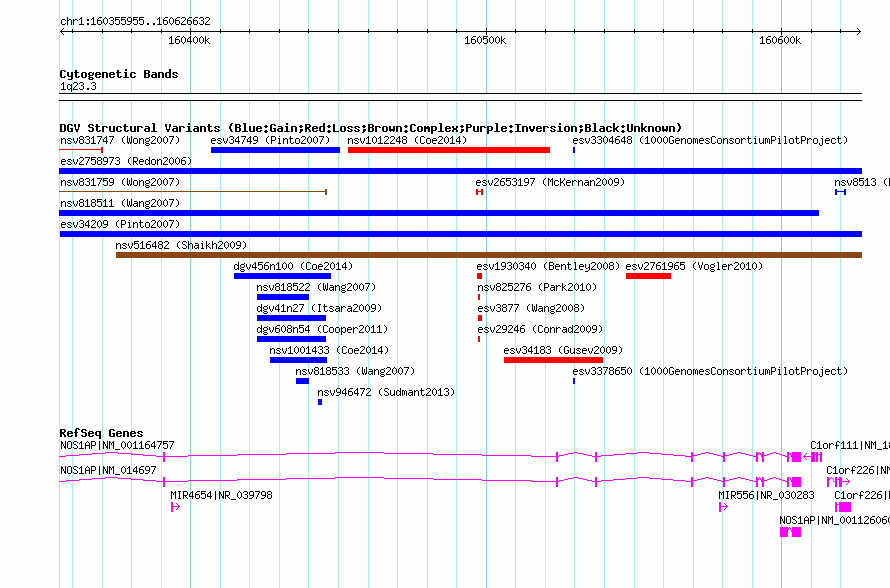Select the MIR556 gene arrow glyph
Screen dimensions: 890x588
[x=723, y=507]
